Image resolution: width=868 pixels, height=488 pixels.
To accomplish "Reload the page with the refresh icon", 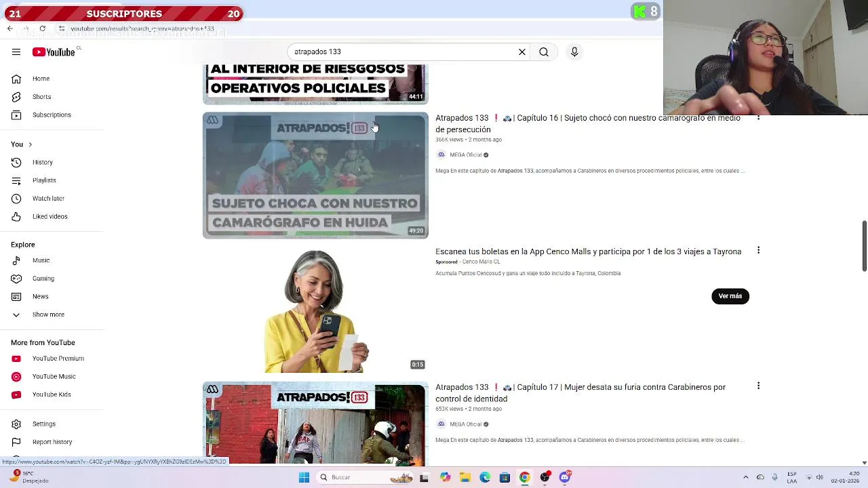I will point(42,28).
